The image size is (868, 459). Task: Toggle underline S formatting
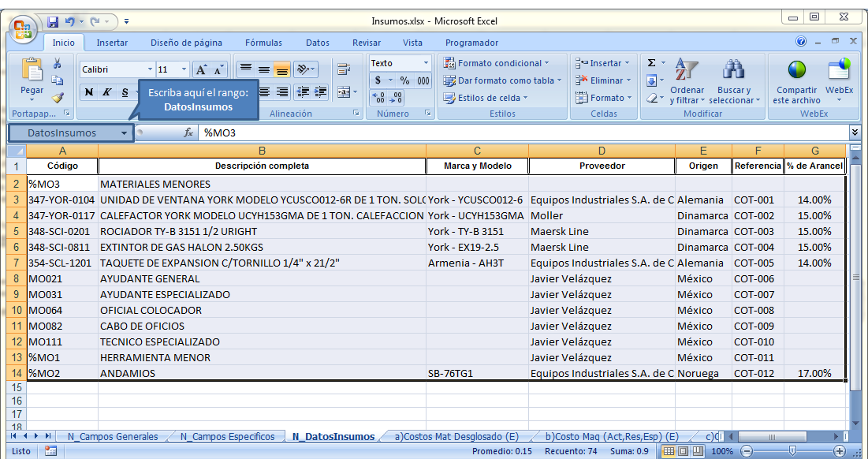pos(125,92)
